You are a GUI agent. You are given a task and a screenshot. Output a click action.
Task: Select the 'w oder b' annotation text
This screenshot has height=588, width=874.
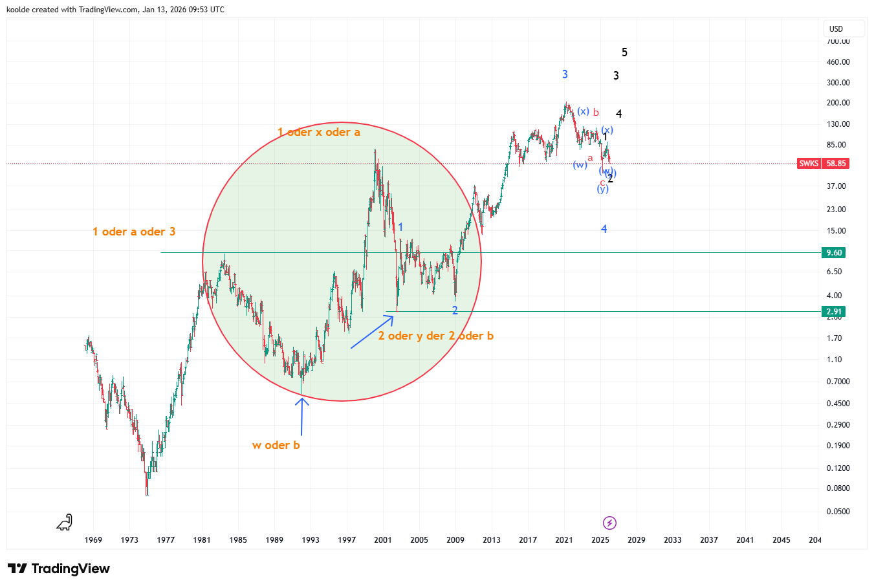[276, 445]
